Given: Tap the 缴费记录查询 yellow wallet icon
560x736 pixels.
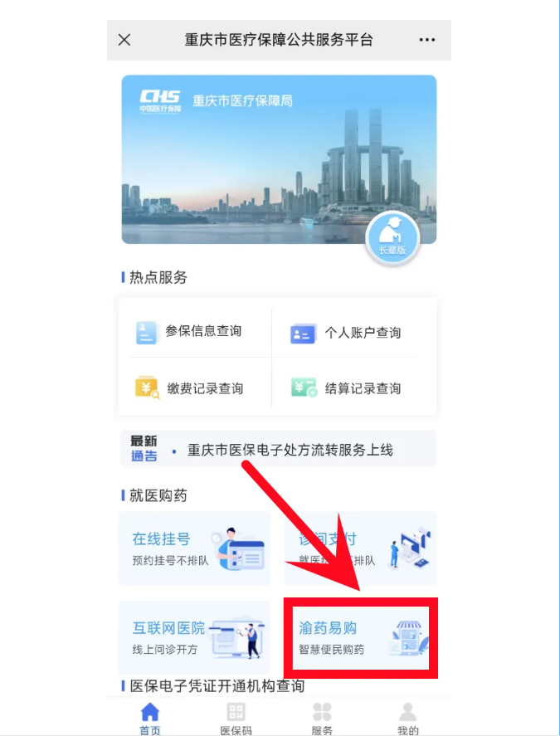Looking at the screenshot, I should click(x=147, y=387).
